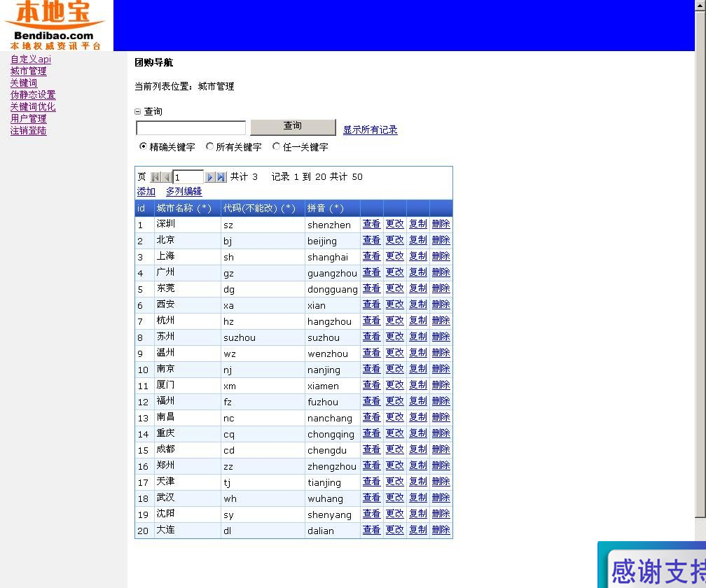
Task: View the 温州 row with 查看
Action: (x=371, y=353)
